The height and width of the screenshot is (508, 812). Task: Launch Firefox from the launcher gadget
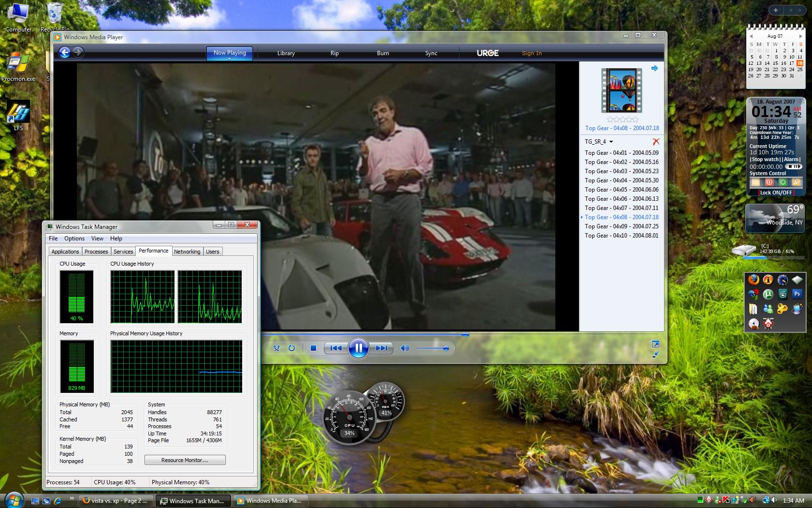coord(753,280)
